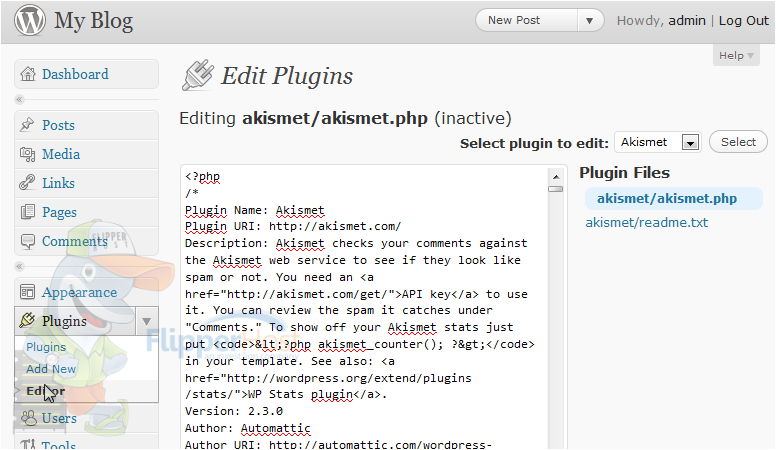Click the 'Version: 2.3.0' line in code

point(234,411)
